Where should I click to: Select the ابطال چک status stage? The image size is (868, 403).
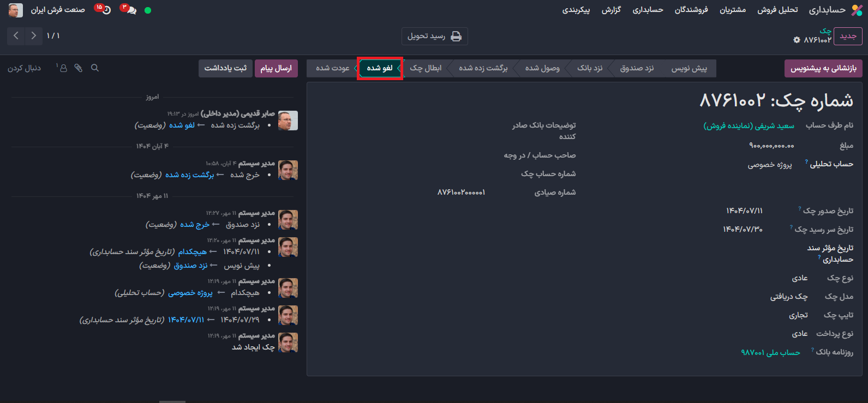point(426,68)
